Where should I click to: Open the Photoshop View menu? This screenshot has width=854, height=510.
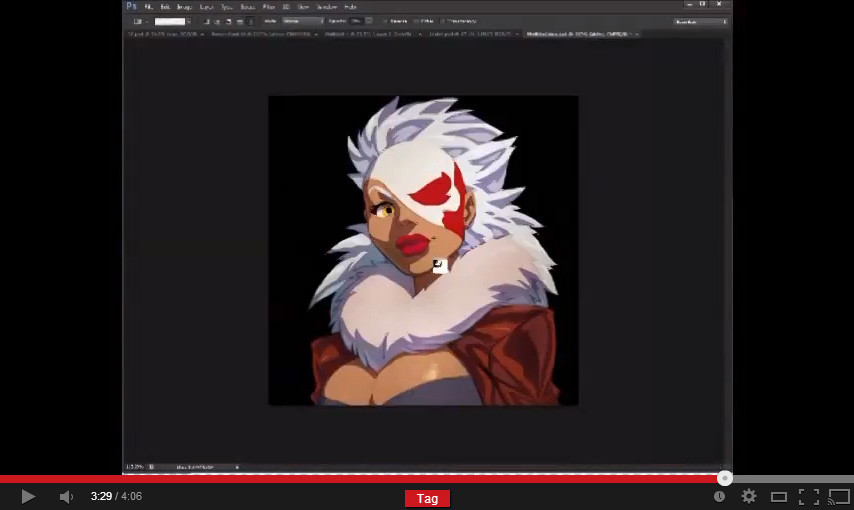click(303, 7)
